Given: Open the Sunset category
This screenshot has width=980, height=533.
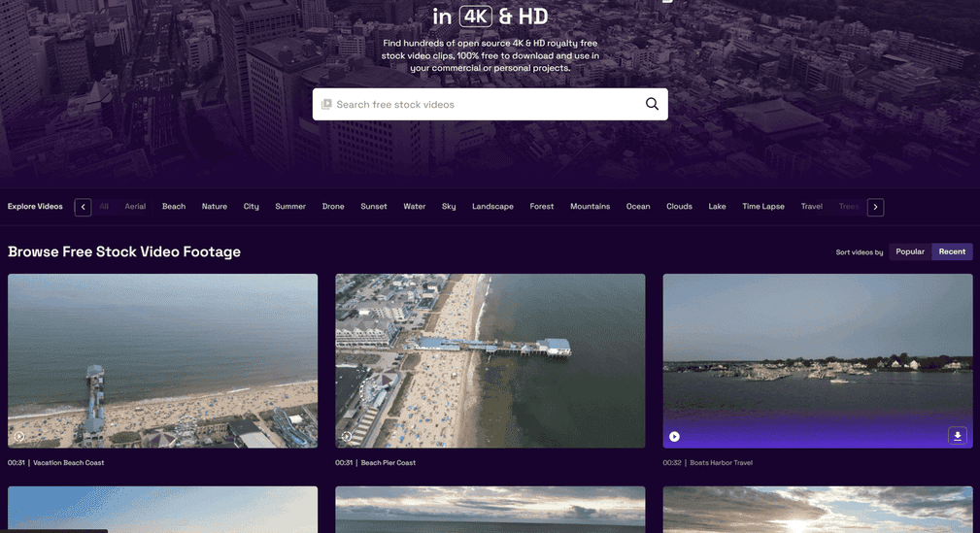Looking at the screenshot, I should pyautogui.click(x=374, y=206).
